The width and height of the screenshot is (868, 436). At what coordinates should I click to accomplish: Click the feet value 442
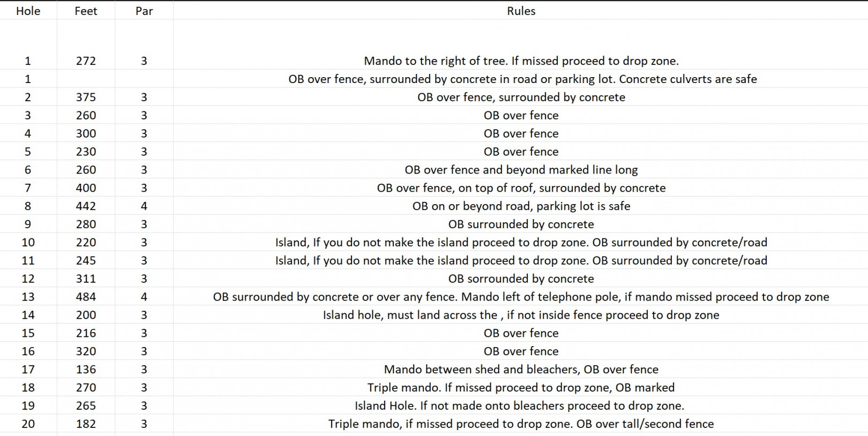[x=86, y=206]
